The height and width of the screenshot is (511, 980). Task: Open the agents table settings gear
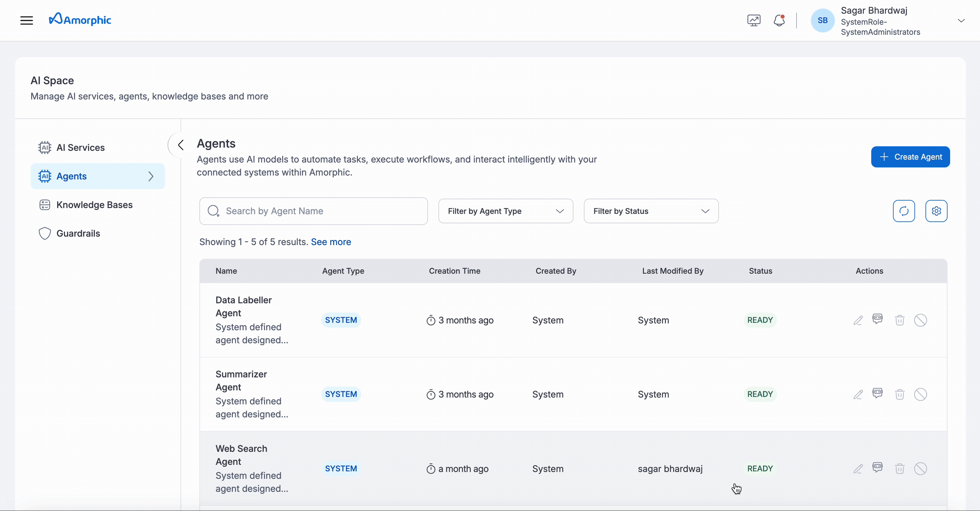pyautogui.click(x=936, y=211)
